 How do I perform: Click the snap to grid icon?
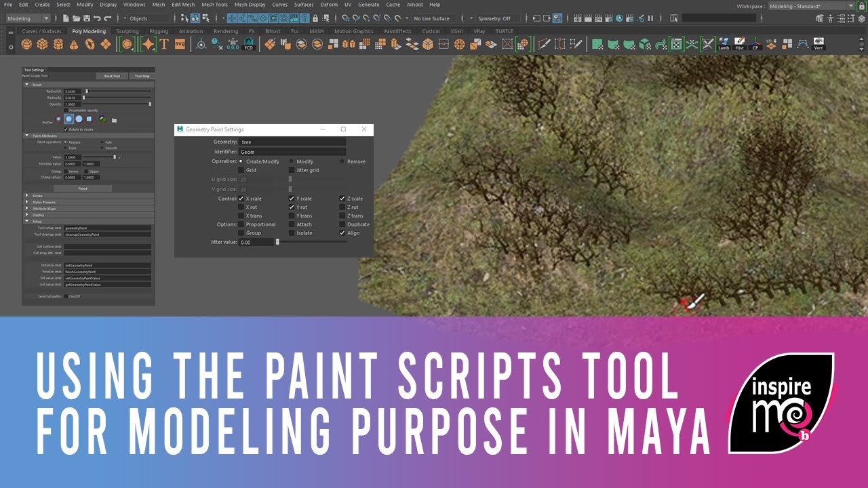click(x=346, y=18)
